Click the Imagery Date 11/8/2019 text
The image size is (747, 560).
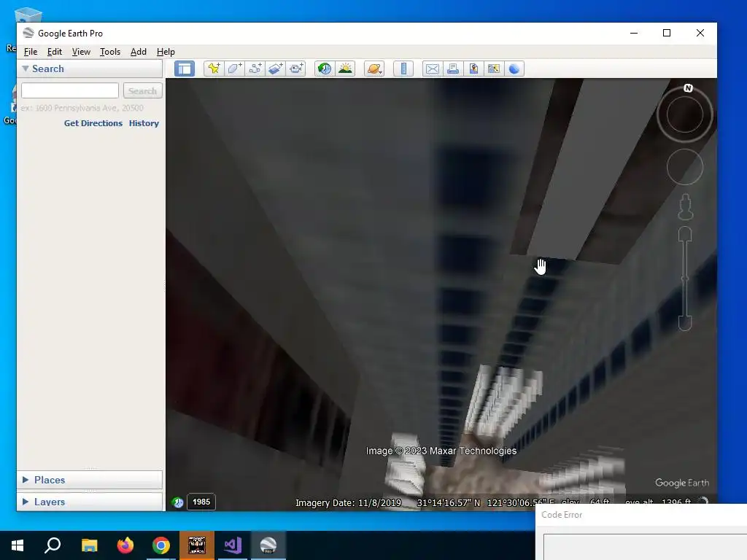coord(348,503)
